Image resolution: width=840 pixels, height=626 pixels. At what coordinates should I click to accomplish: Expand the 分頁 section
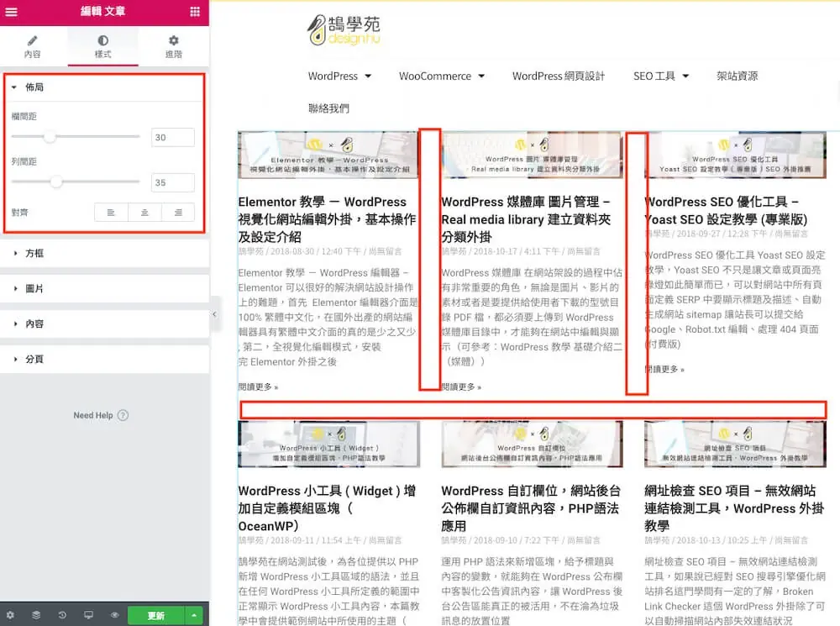(x=104, y=359)
